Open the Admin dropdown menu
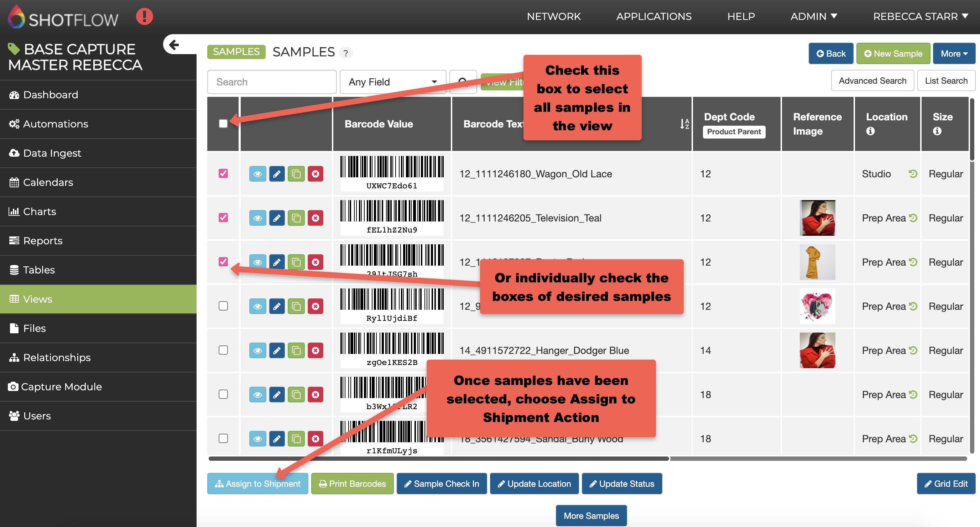Screen dimensions: 980x527 click(x=813, y=16)
